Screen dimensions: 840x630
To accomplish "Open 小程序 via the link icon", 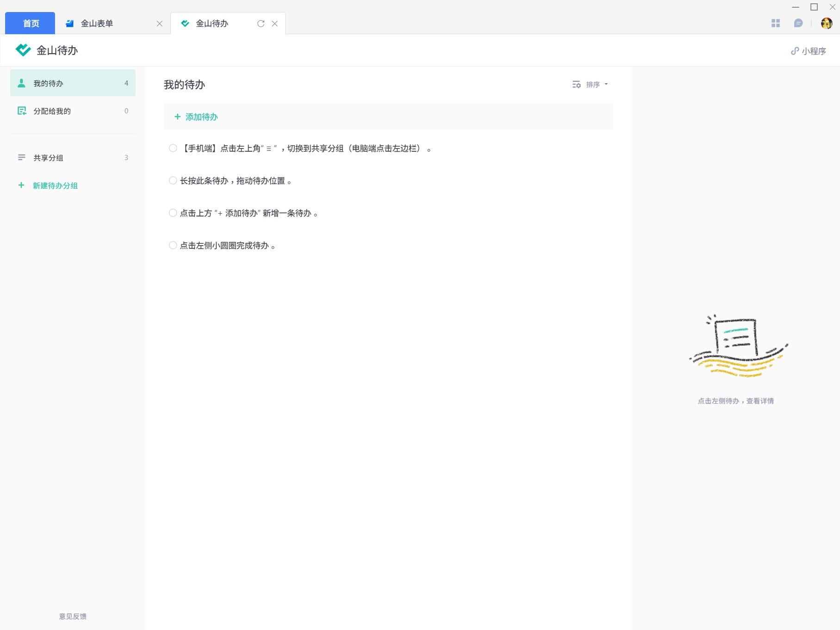I will tap(795, 51).
